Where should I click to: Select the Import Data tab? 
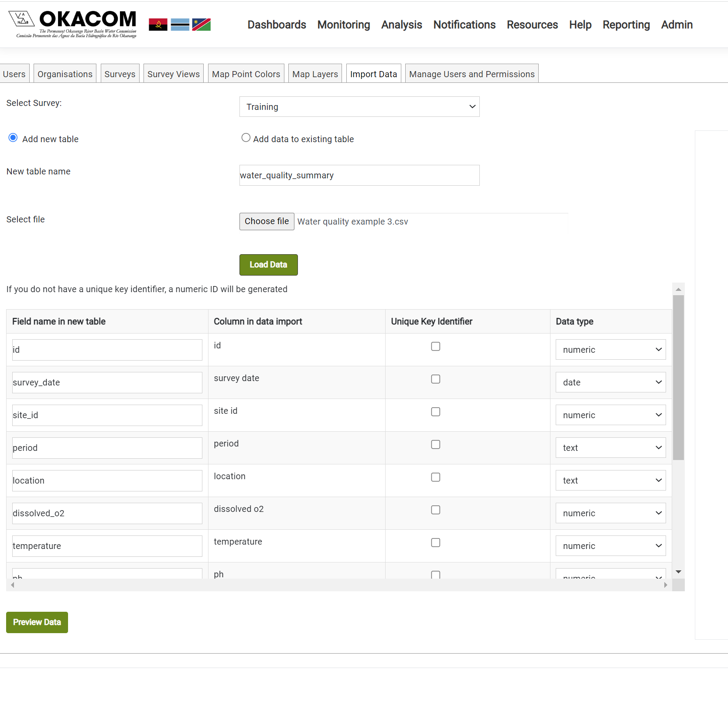(373, 74)
